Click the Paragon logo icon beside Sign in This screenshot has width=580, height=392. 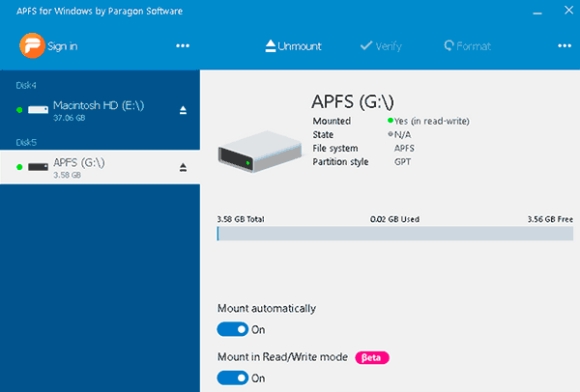click(x=30, y=45)
